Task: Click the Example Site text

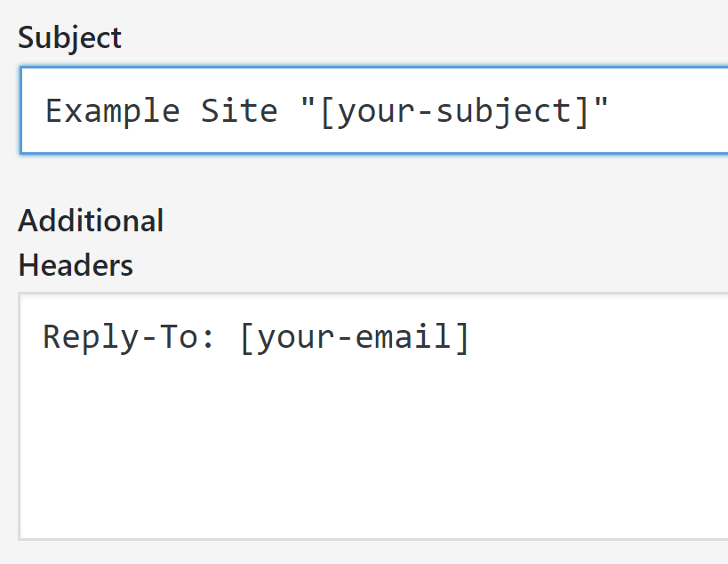Action: coord(162,110)
